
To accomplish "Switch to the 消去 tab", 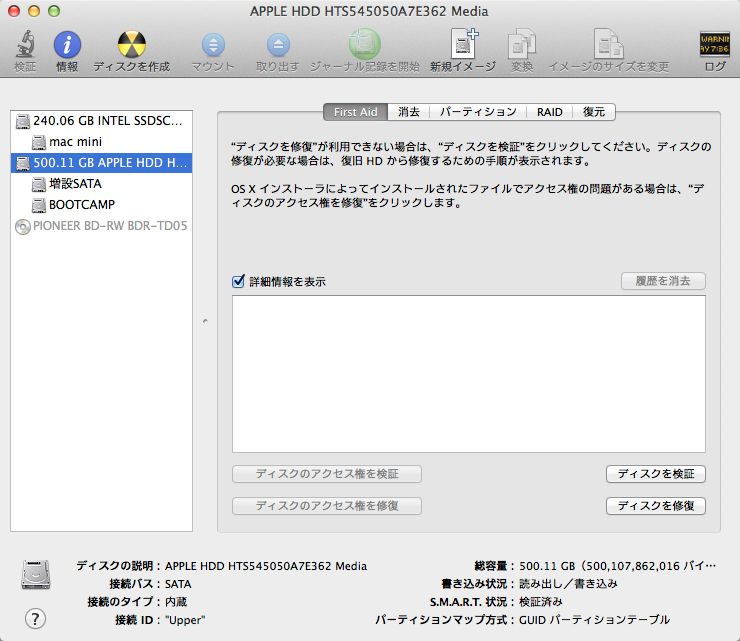I will tap(408, 112).
